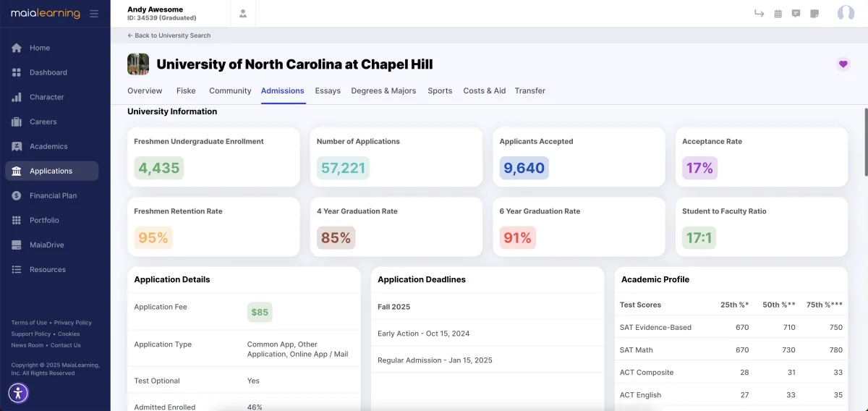Click the 57,221 applications value
Screen dimensions: 868x411
343,168
